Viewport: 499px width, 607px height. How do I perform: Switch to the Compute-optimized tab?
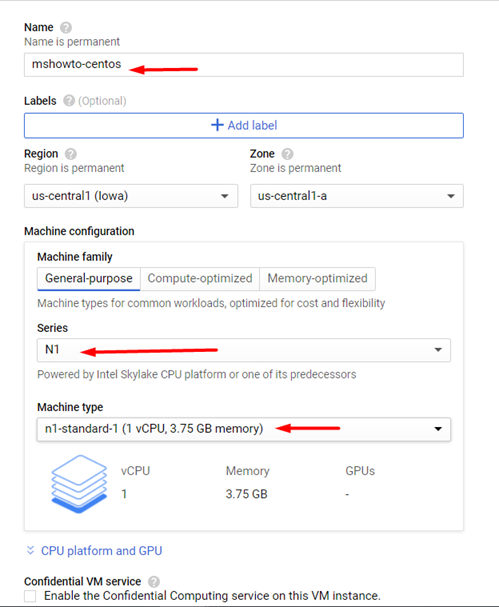(200, 279)
